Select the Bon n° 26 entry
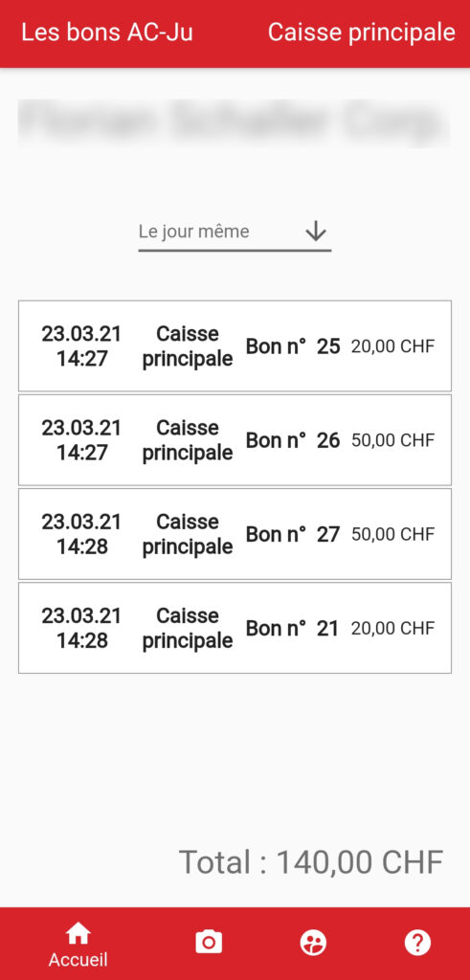The width and height of the screenshot is (470, 980). (235, 440)
